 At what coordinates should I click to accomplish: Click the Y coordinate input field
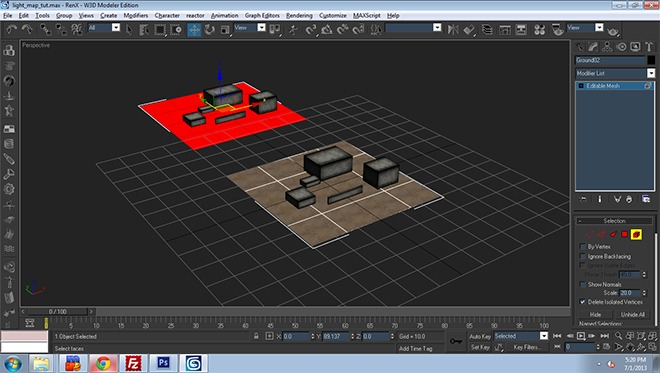(335, 336)
